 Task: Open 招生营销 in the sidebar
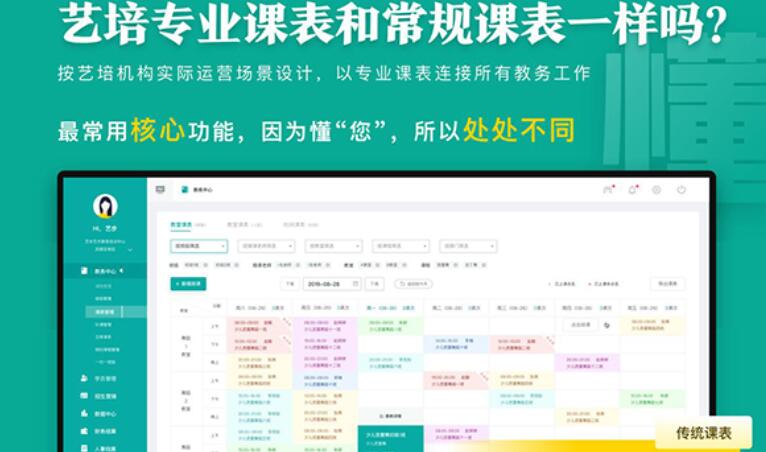coord(105,397)
